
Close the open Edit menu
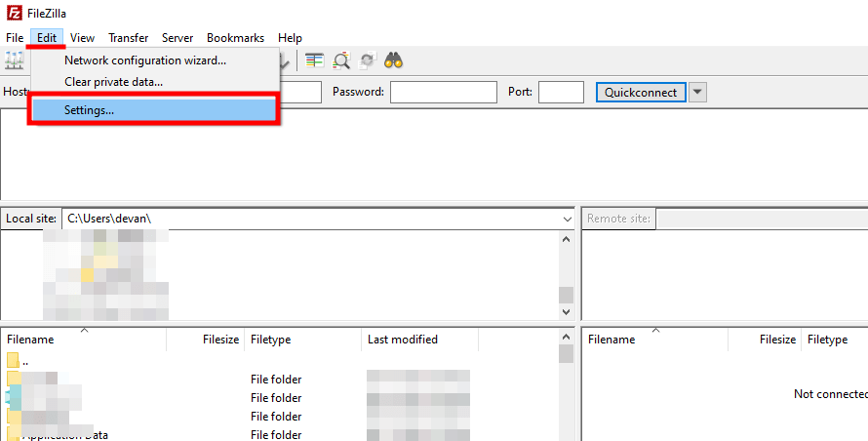click(x=47, y=38)
